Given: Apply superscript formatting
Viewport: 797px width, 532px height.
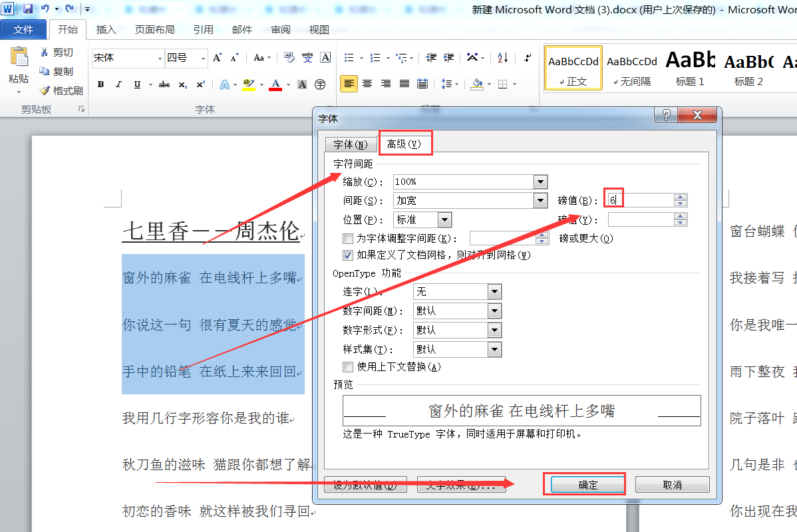Looking at the screenshot, I should tap(201, 84).
